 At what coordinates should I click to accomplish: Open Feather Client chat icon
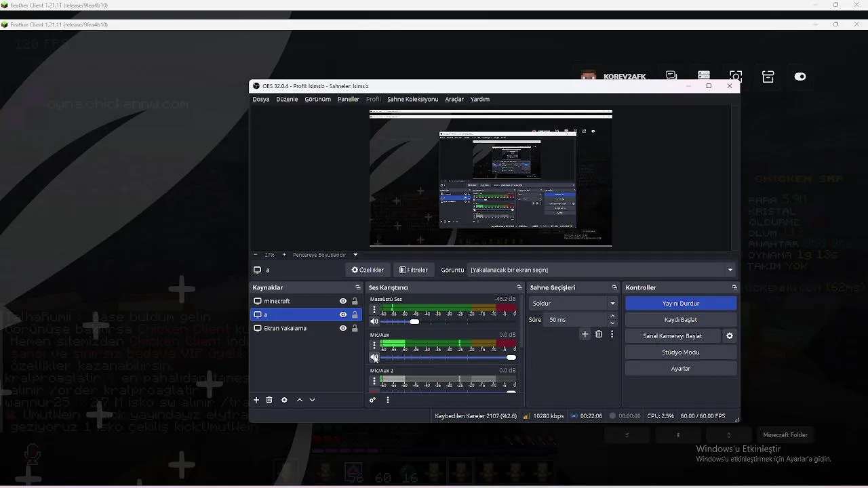click(671, 77)
